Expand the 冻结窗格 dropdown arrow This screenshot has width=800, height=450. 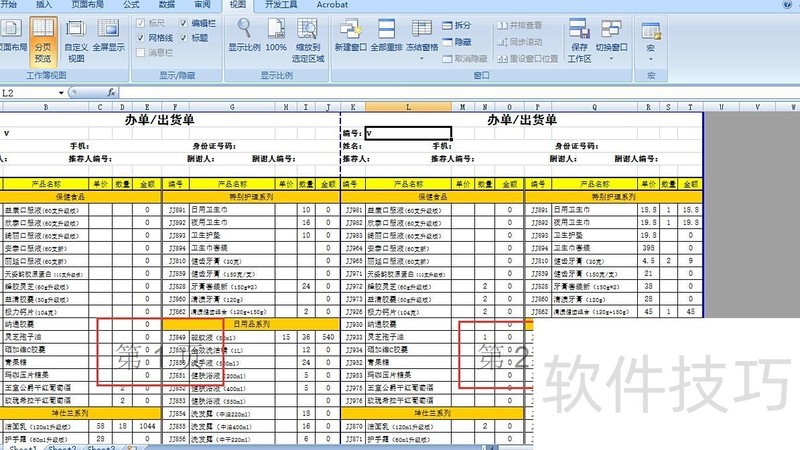click(422, 59)
